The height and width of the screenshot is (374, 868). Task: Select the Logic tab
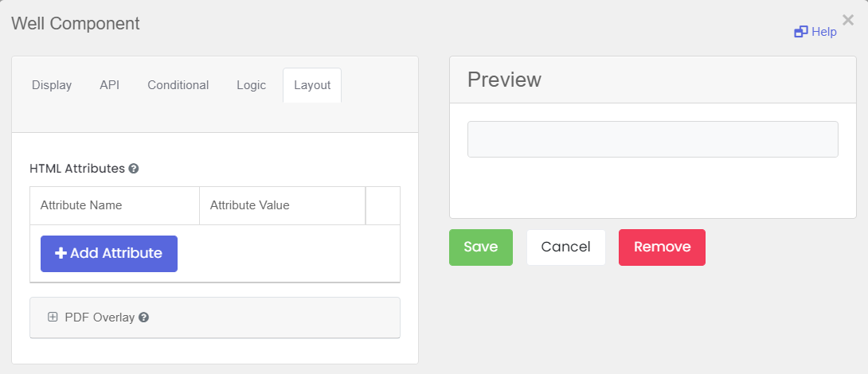(x=252, y=85)
